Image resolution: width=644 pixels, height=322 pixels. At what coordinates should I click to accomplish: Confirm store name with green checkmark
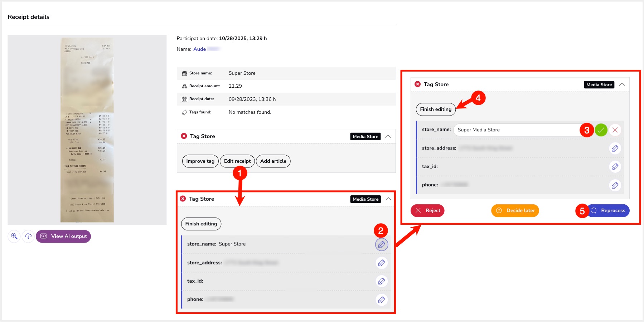coord(601,130)
